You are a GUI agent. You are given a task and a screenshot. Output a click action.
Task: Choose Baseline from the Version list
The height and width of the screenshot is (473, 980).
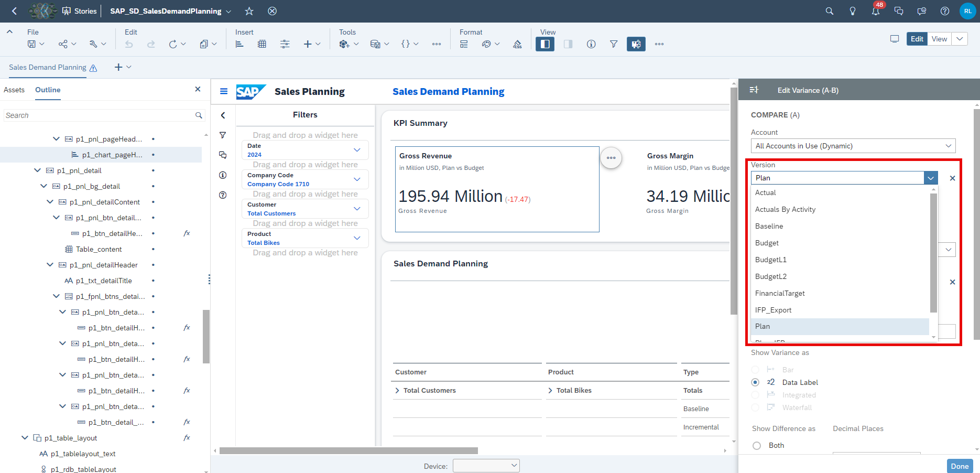(x=840, y=227)
